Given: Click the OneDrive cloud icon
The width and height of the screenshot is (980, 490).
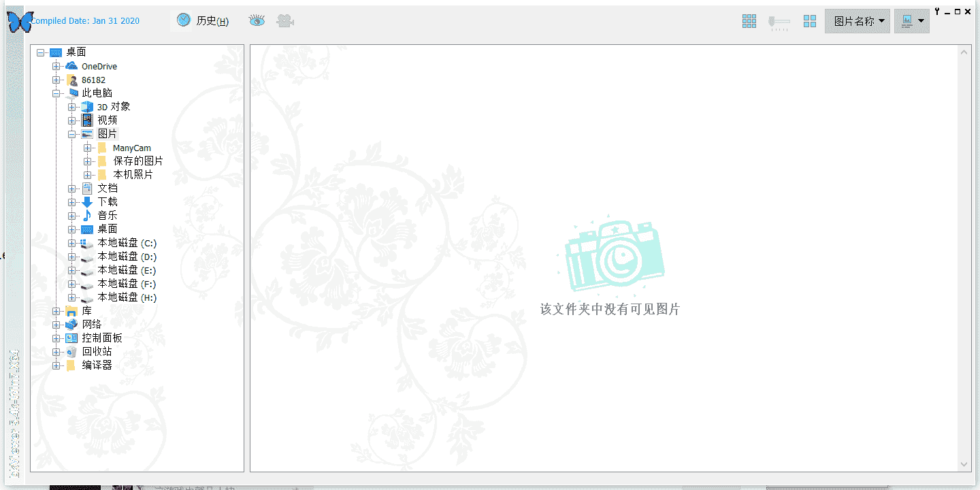Looking at the screenshot, I should [x=71, y=66].
